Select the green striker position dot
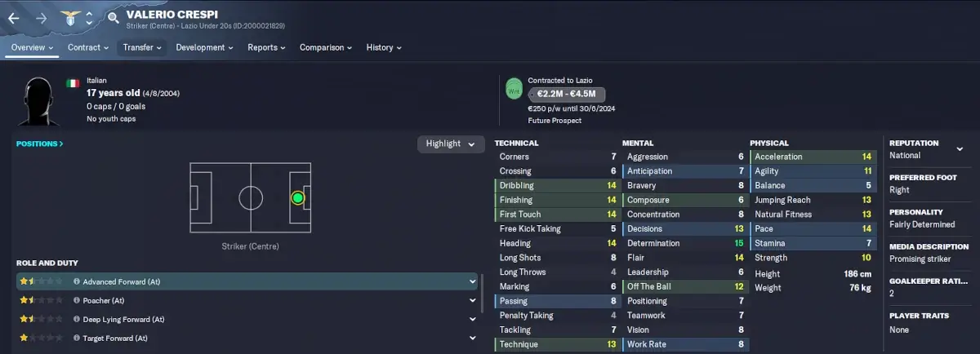The image size is (980, 354). (297, 198)
